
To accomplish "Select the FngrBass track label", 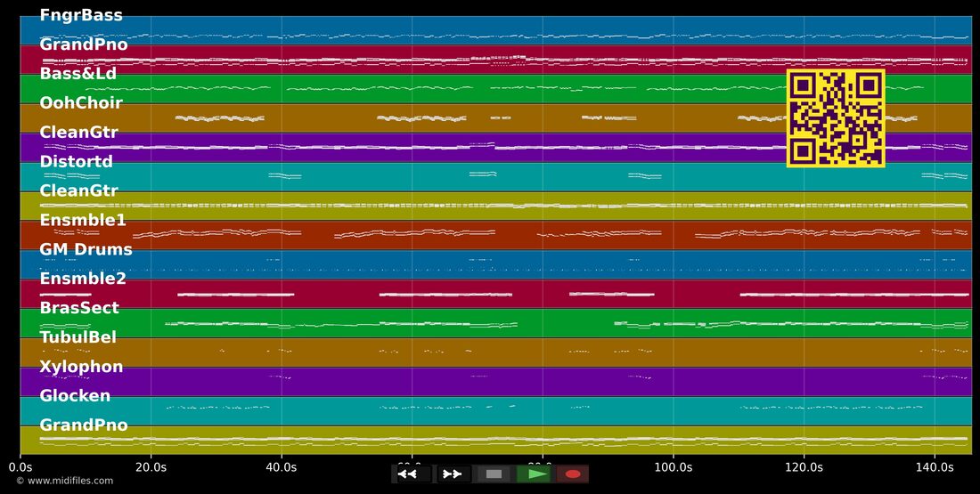I will click(x=81, y=15).
